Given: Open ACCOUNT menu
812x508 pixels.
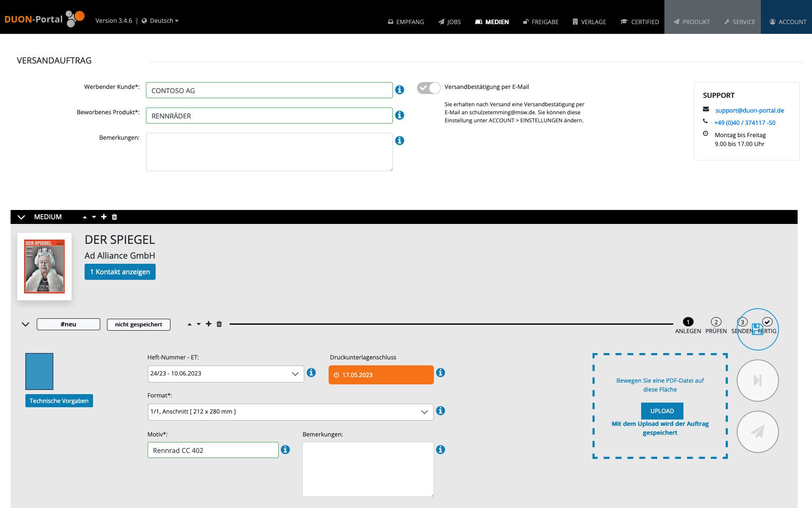Looking at the screenshot, I should (x=788, y=22).
